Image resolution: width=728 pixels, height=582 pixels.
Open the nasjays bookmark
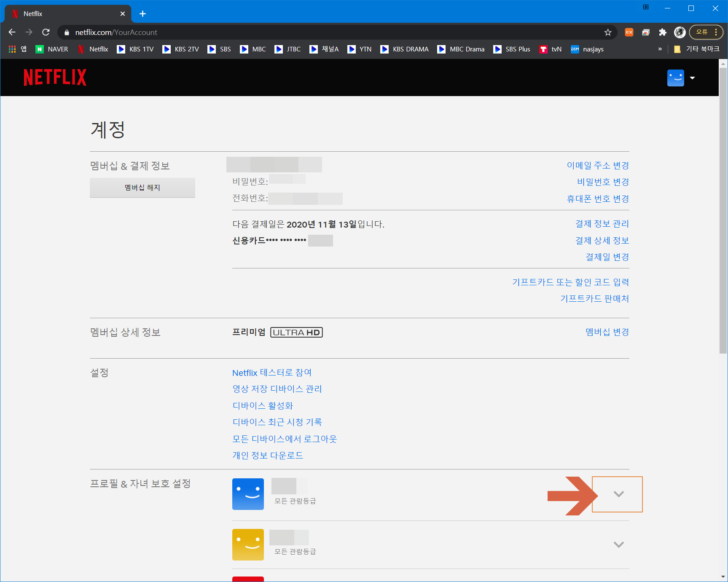click(587, 49)
